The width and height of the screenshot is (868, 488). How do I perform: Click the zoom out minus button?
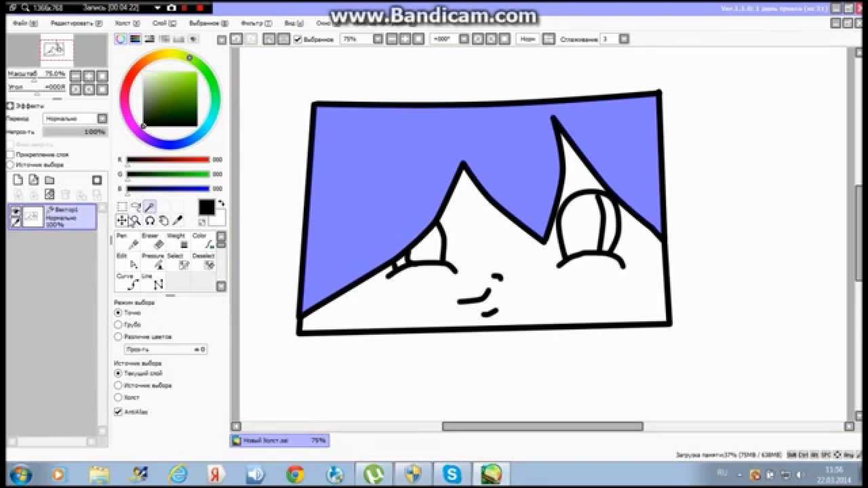[393, 39]
